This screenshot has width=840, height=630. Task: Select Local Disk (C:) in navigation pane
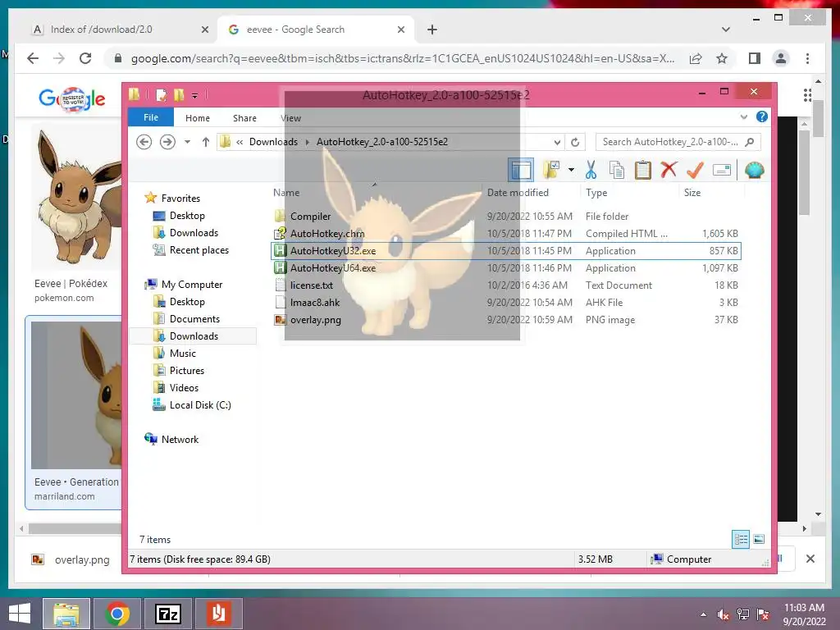(200, 405)
